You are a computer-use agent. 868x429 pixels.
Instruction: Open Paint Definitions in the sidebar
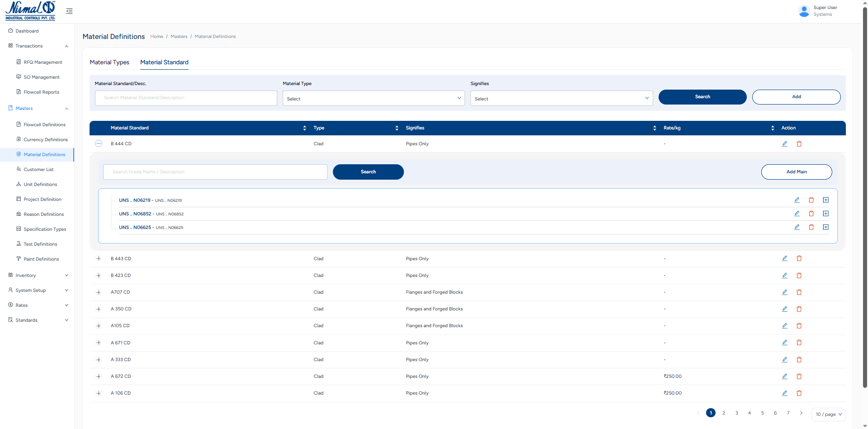click(x=42, y=259)
